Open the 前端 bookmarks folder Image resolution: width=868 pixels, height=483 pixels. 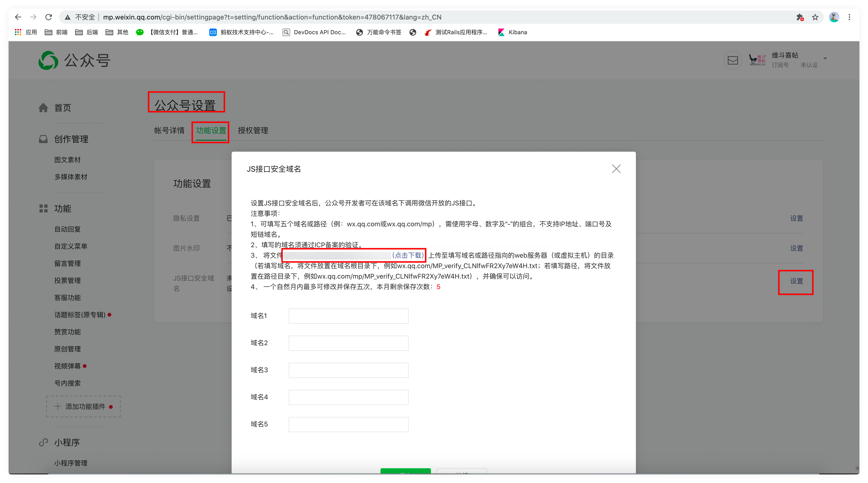[56, 32]
